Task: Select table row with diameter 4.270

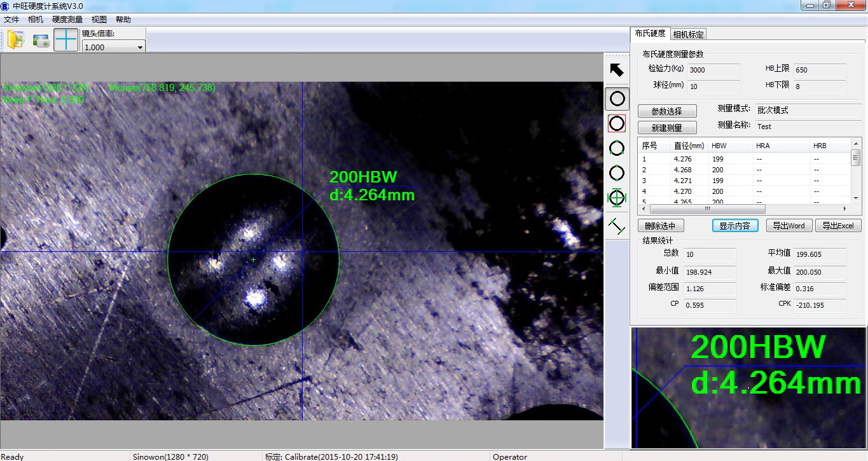Action: coord(744,191)
